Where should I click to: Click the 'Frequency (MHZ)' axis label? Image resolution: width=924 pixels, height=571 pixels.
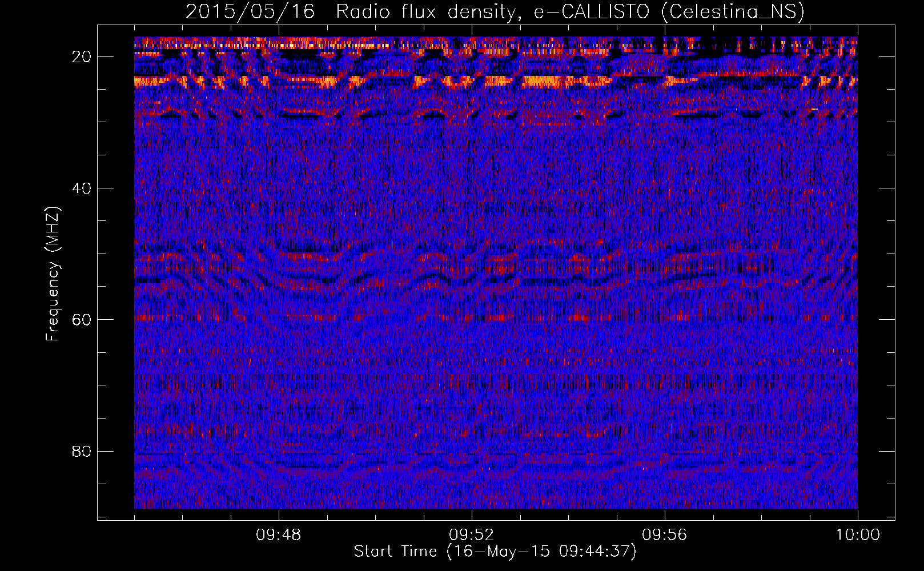[53, 274]
